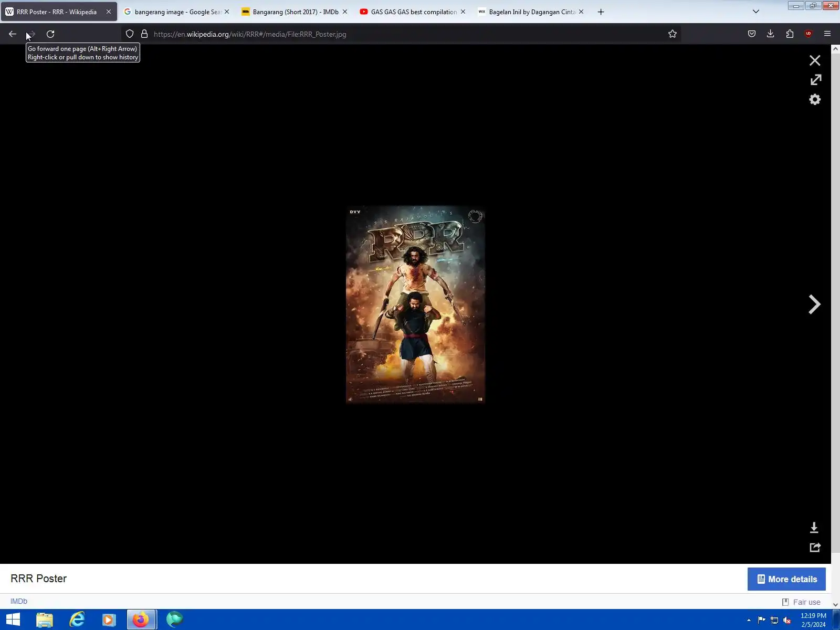
Task: Go forward one page in Firefox
Action: point(31,34)
